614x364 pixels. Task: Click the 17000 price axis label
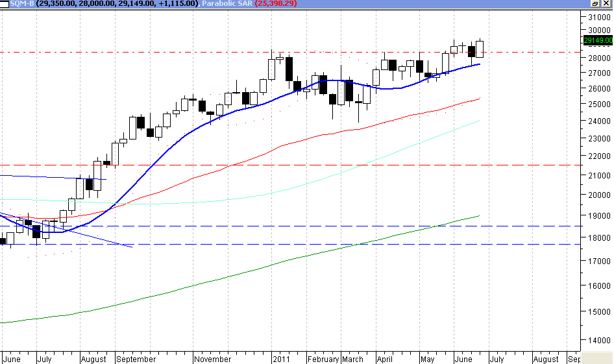[599, 261]
